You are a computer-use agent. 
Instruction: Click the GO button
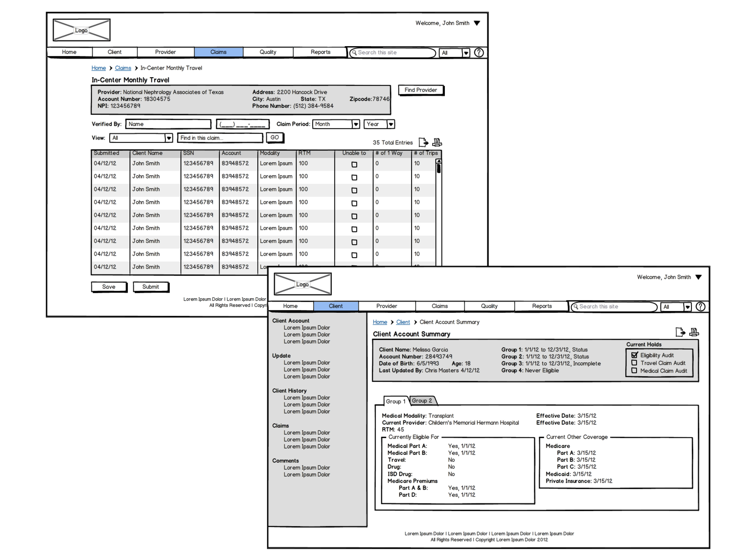tap(275, 137)
